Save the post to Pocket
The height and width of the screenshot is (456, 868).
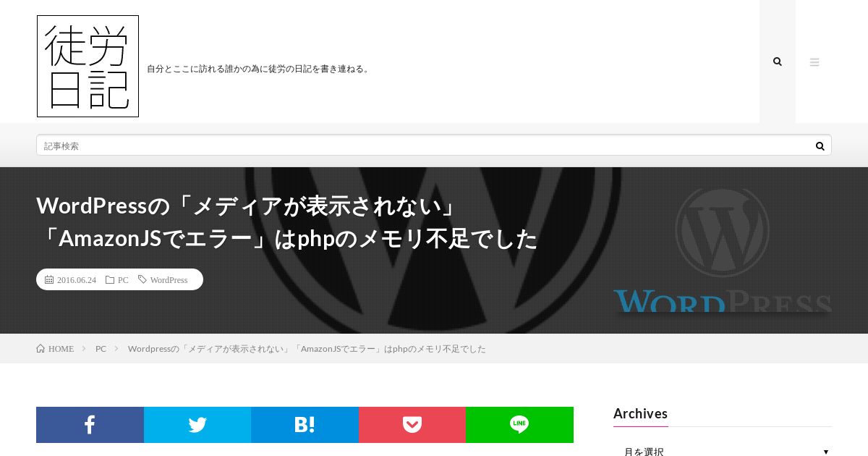[x=412, y=425]
